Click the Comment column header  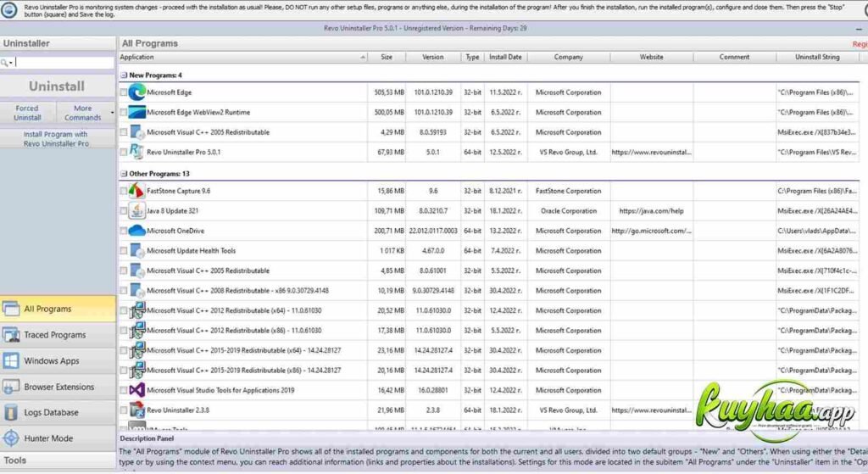coord(735,57)
